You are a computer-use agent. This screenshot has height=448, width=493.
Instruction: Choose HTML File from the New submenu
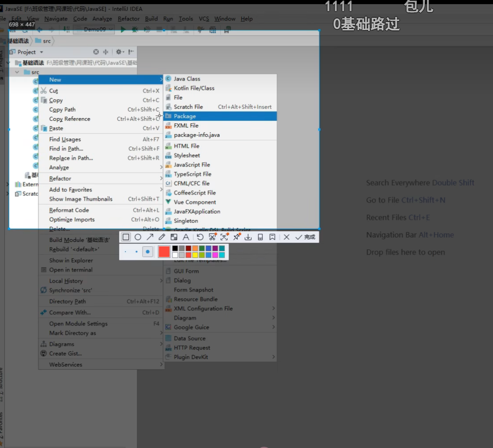[220, 146]
